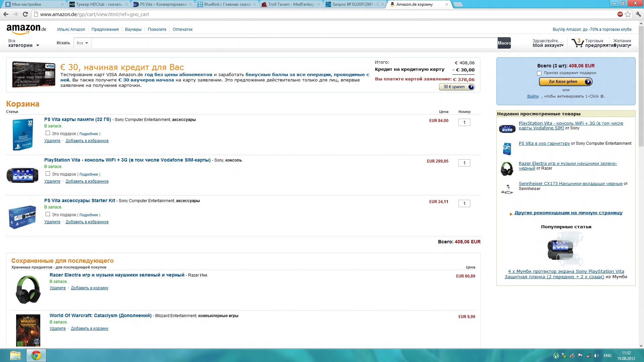Click 'Удалите' under PS Vita Starter Kit

pyautogui.click(x=52, y=222)
